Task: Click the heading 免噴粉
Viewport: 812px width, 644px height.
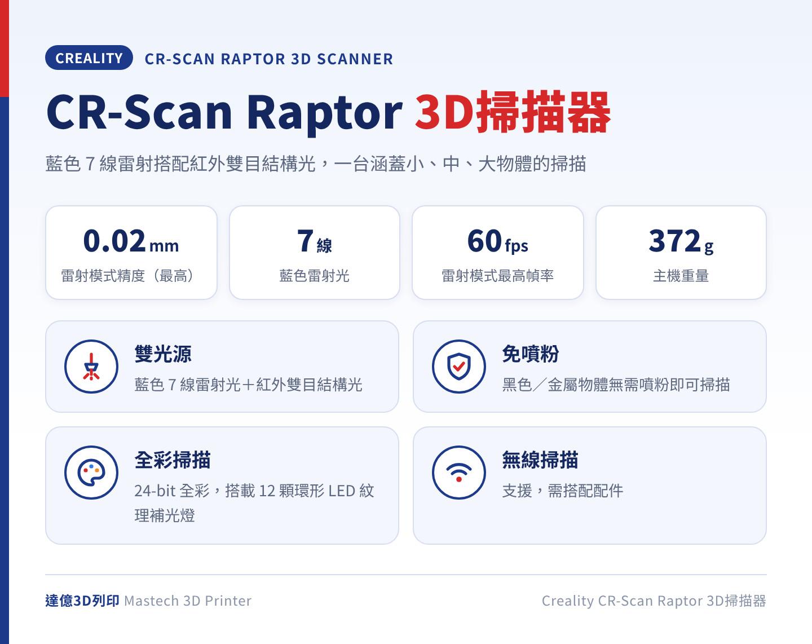Action: point(531,354)
